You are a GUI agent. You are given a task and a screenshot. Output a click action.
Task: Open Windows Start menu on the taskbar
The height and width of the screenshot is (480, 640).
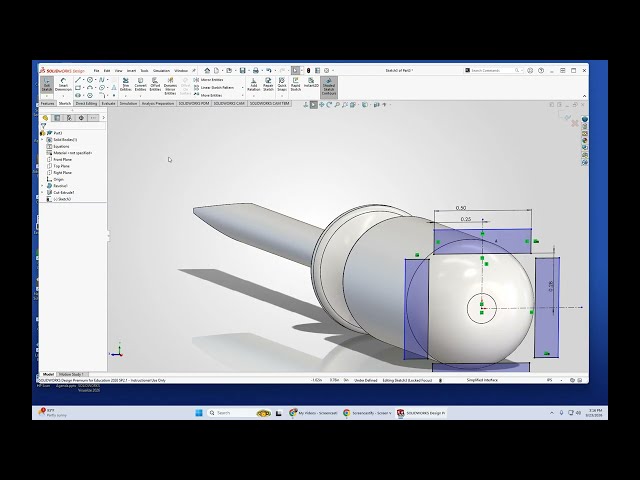(199, 413)
